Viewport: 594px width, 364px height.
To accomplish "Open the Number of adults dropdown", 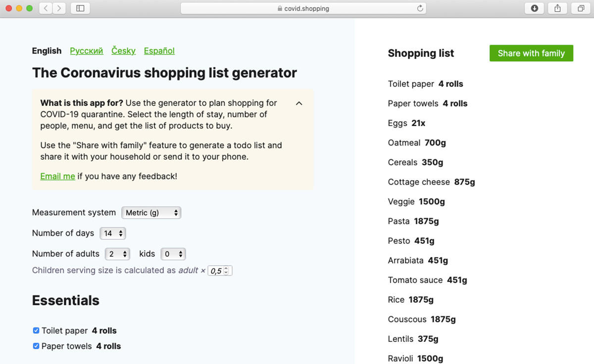I will click(x=117, y=254).
